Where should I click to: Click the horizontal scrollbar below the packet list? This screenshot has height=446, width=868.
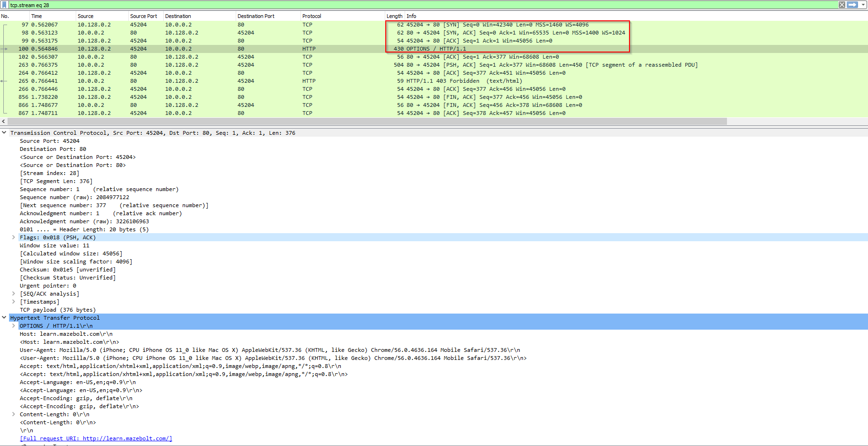(x=364, y=122)
